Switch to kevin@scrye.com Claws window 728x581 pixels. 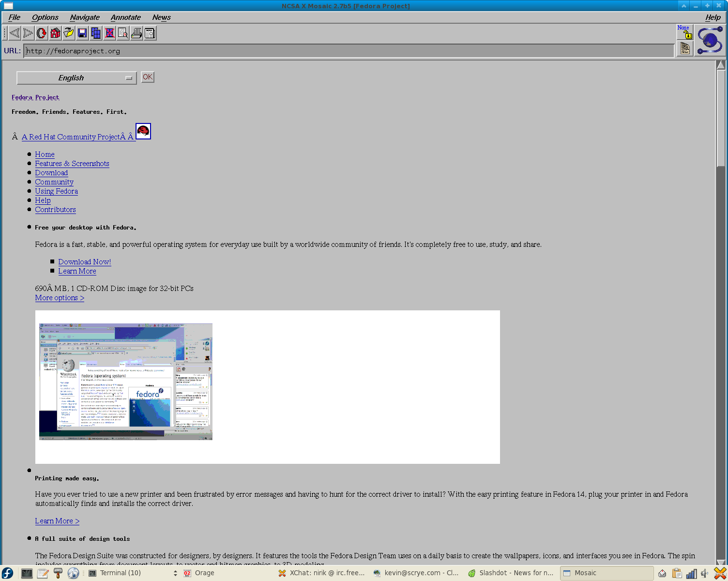(x=416, y=573)
